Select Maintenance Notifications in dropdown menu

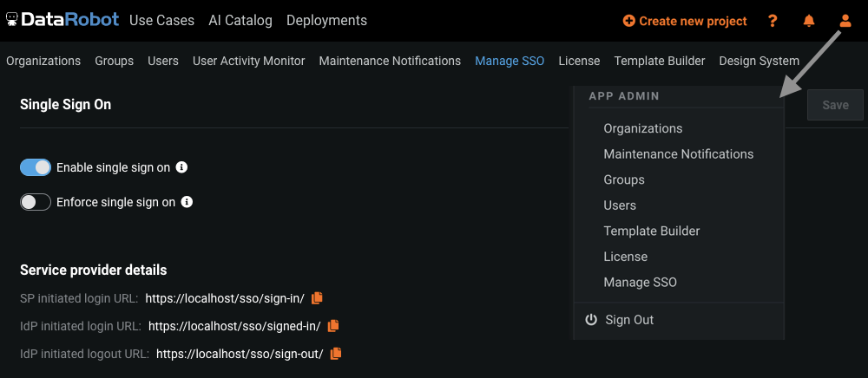[x=678, y=154]
